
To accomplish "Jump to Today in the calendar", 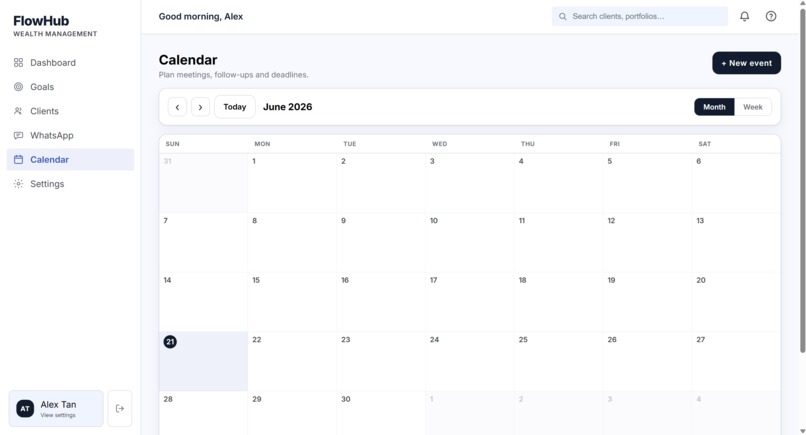I will [x=235, y=107].
